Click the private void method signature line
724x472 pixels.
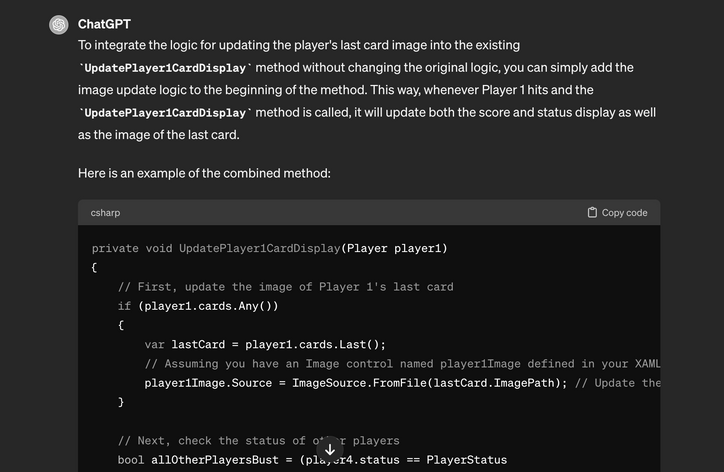tap(270, 248)
